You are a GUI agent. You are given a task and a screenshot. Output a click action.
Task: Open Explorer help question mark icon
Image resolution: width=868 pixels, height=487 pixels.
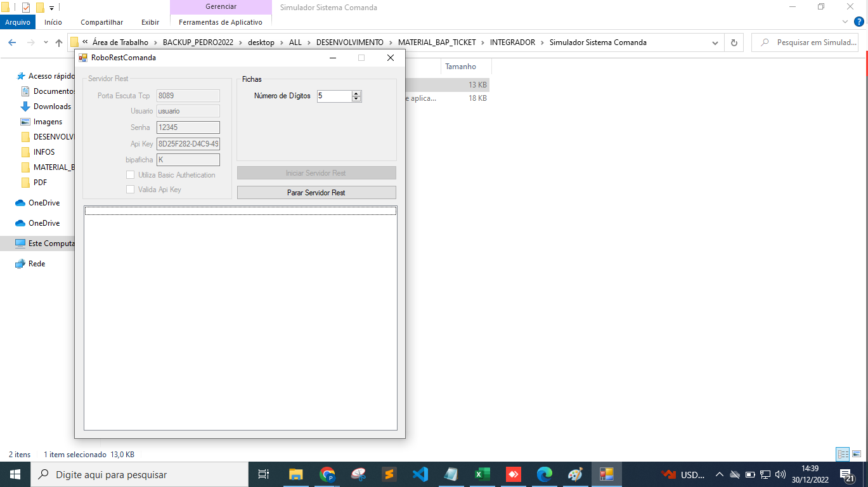pos(859,22)
